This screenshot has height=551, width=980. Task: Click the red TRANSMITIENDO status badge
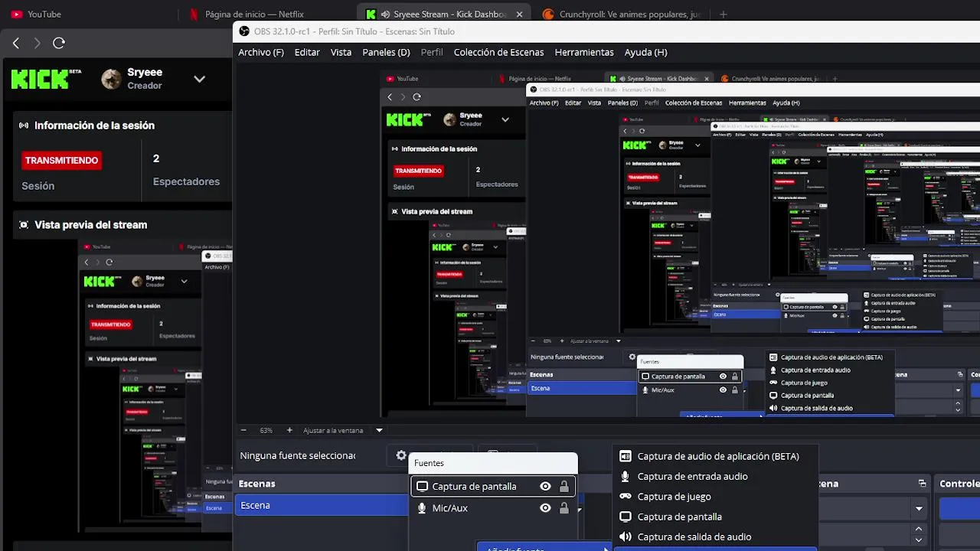click(x=61, y=161)
